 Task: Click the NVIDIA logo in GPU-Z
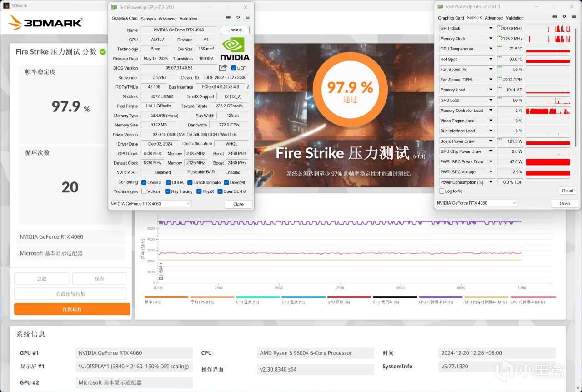click(235, 49)
